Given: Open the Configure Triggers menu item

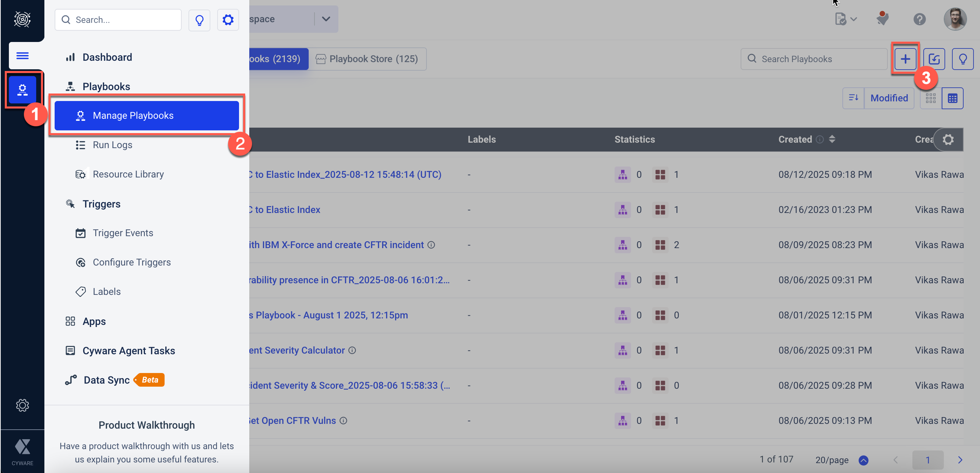Looking at the screenshot, I should pos(131,262).
